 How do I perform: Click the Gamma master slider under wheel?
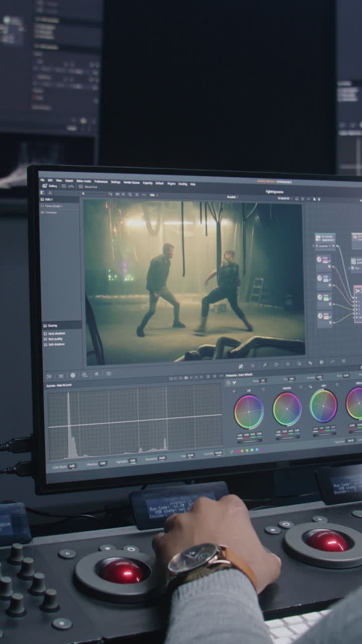pos(288,438)
